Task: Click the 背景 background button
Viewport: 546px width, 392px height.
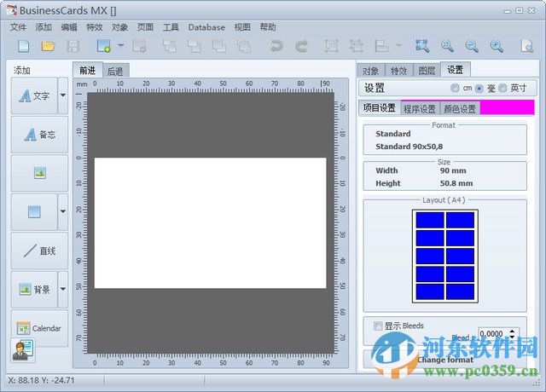Action: click(x=34, y=289)
